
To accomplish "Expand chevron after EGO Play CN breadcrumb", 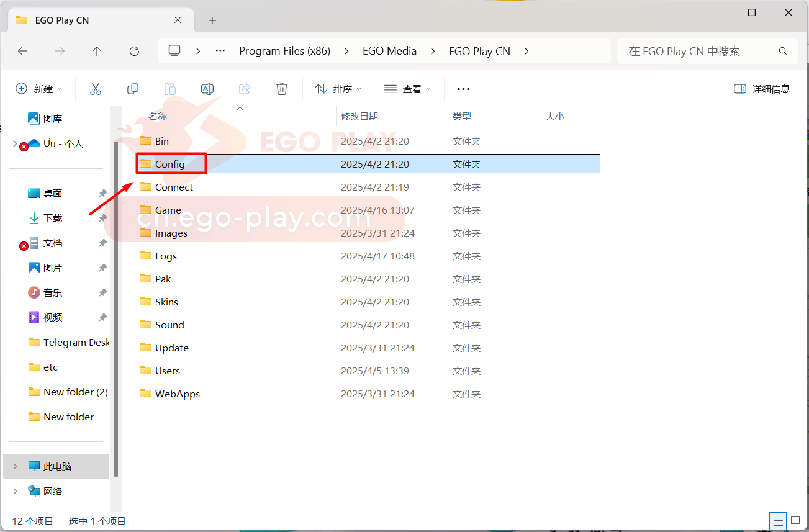I will coord(527,51).
